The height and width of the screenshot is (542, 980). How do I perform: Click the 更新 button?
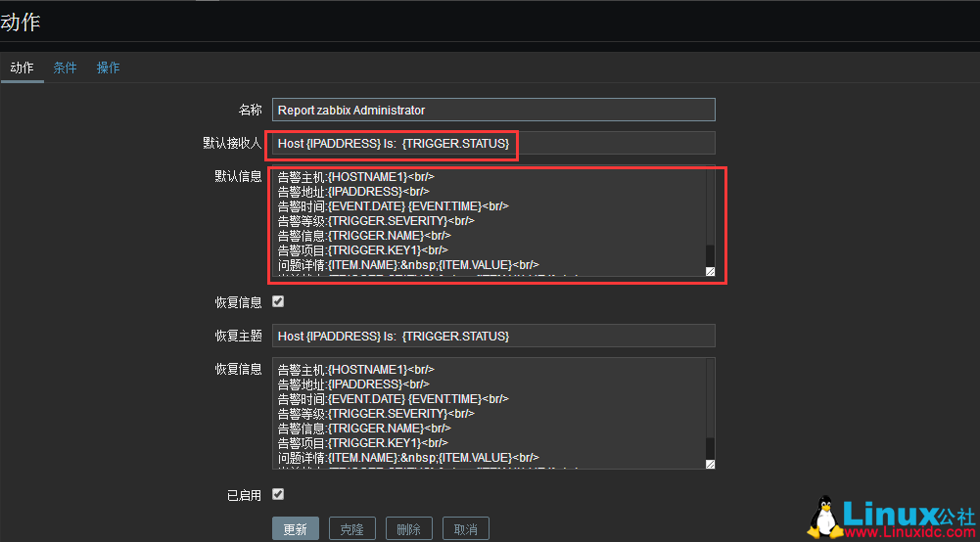point(295,529)
